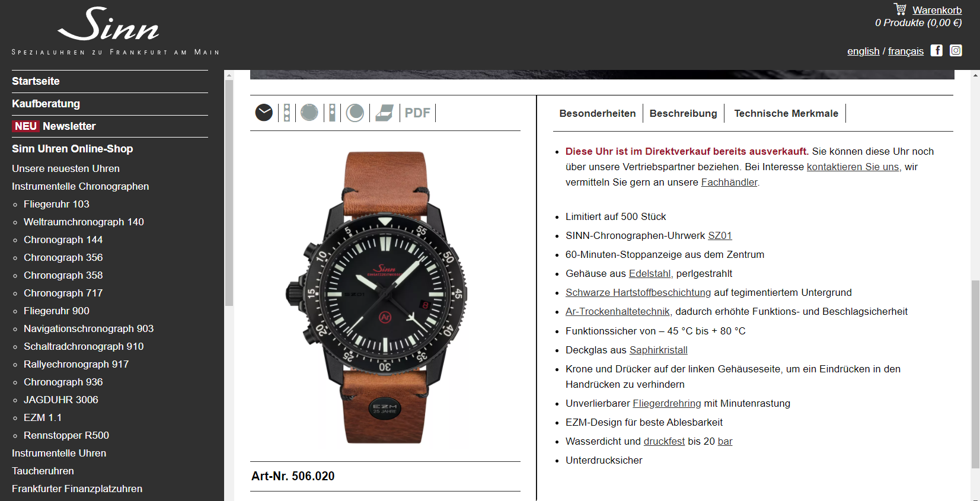Show the night luminosity view
The height and width of the screenshot is (501, 980).
pos(355,113)
